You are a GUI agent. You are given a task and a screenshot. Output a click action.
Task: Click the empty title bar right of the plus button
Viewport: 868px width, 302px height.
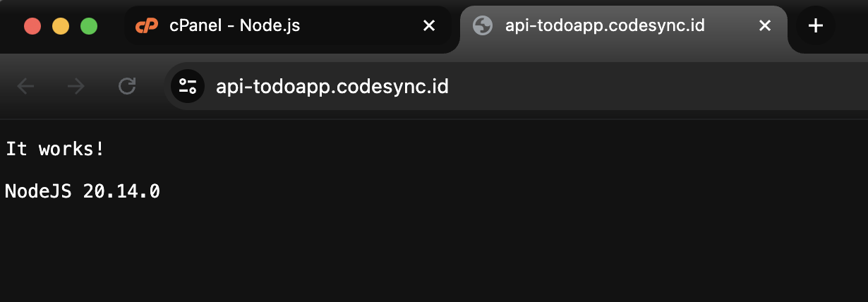(x=850, y=26)
